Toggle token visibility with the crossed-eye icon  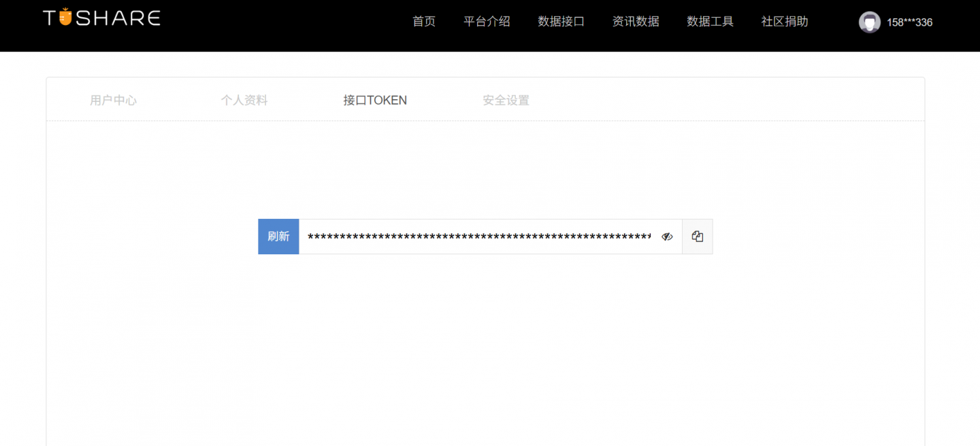coord(667,236)
